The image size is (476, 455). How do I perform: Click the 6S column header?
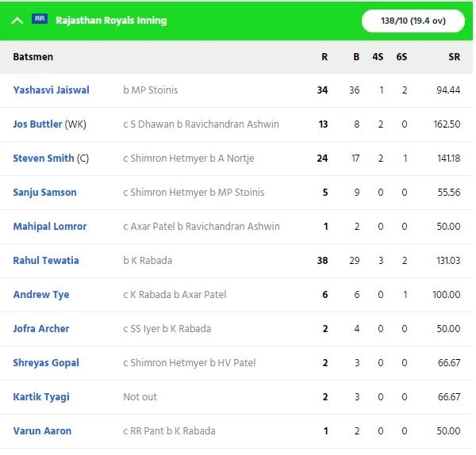(x=401, y=57)
